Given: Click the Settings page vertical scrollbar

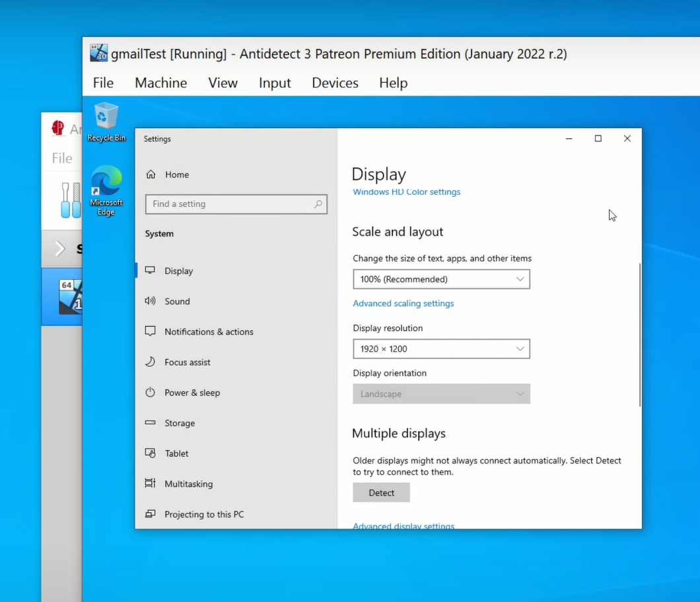Looking at the screenshot, I should point(640,334).
